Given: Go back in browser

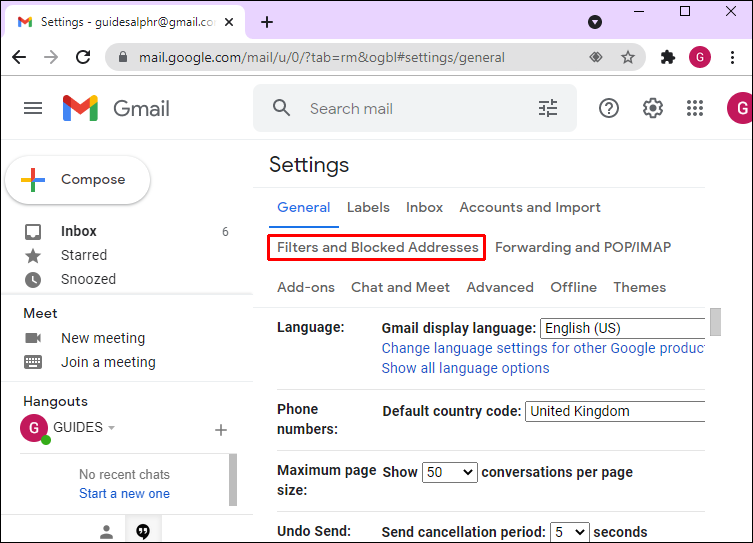Looking at the screenshot, I should click(19, 57).
